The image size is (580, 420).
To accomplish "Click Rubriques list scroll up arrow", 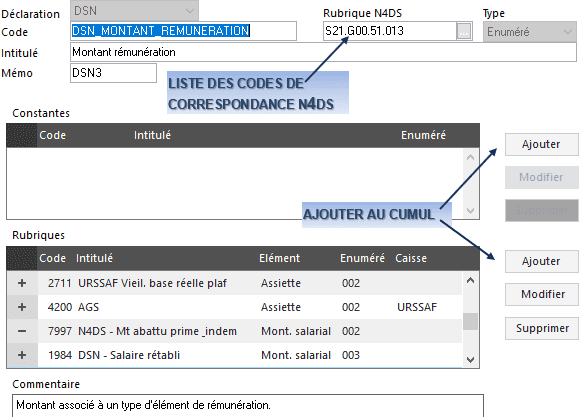I will tap(471, 280).
